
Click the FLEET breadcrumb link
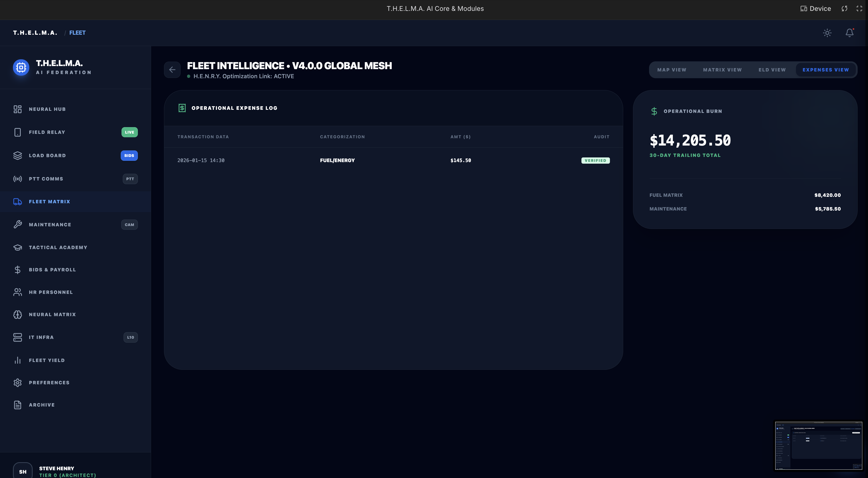pos(77,33)
